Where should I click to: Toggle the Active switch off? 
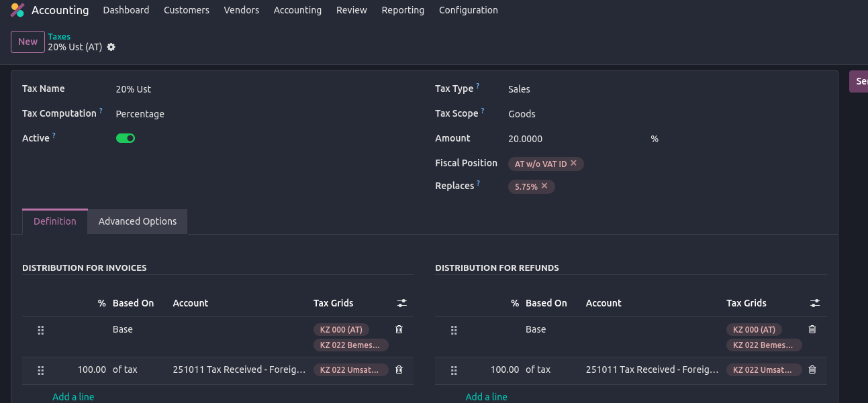(x=126, y=138)
